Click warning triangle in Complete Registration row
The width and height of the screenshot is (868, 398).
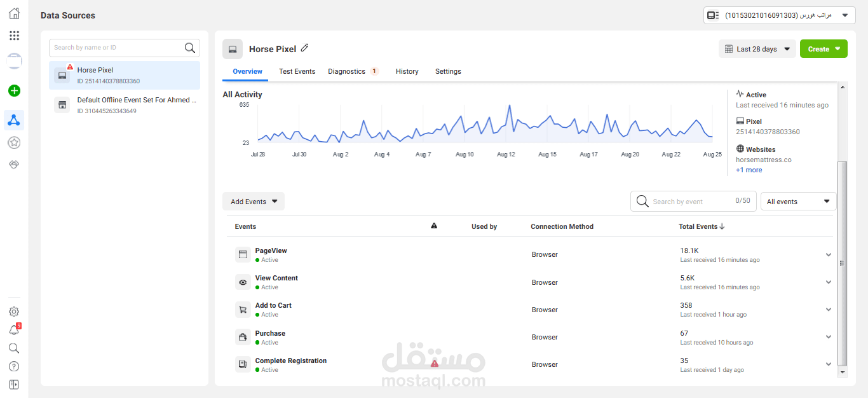435,364
